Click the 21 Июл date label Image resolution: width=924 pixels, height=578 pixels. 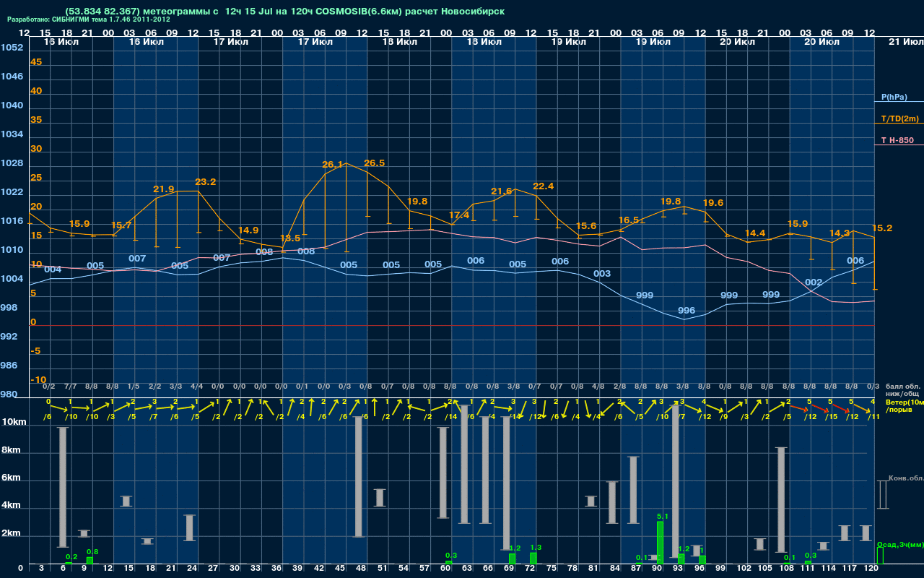coord(905,42)
